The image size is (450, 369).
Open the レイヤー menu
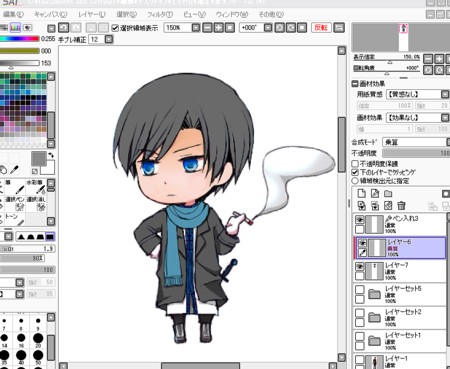tap(92, 15)
